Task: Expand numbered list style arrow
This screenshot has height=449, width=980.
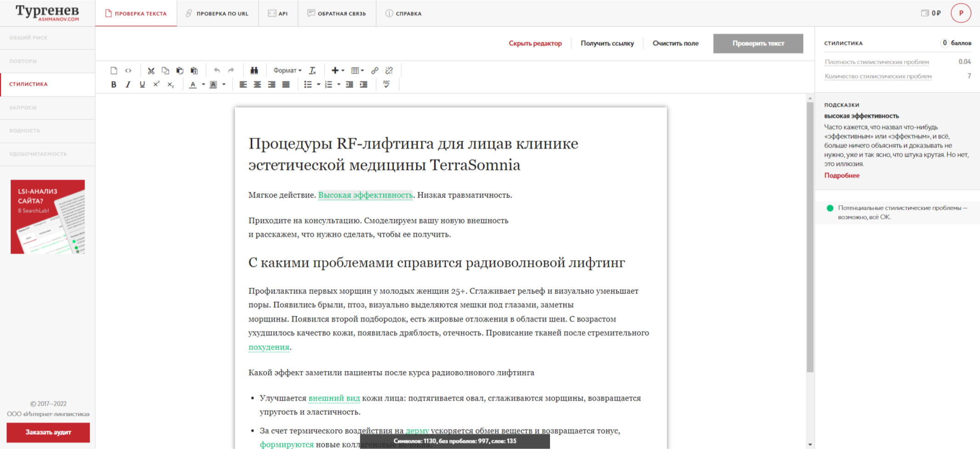Action: pyautogui.click(x=339, y=84)
